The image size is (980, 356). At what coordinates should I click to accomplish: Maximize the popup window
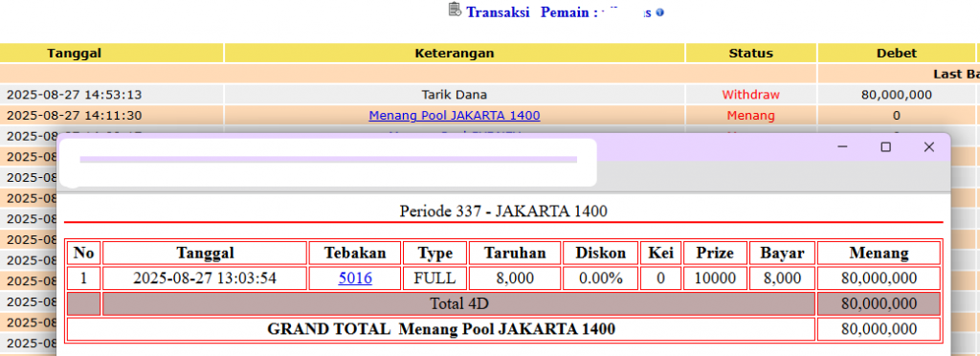(x=885, y=146)
